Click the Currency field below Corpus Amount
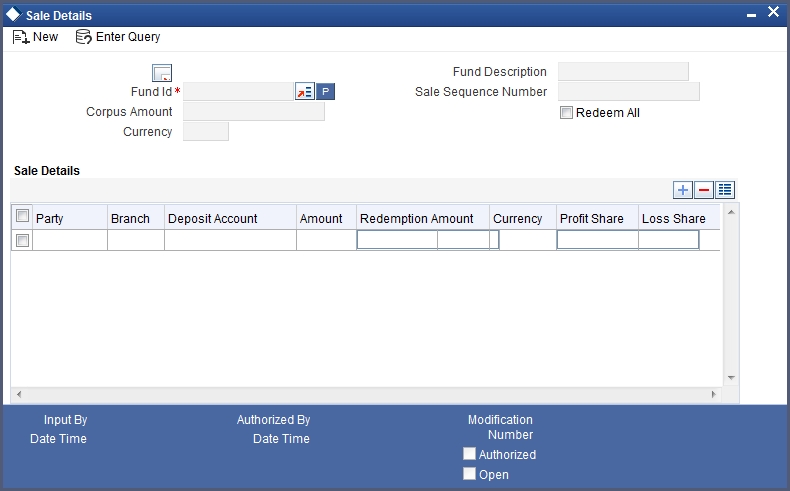Screen dimensions: 790x491 pyautogui.click(x=206, y=131)
